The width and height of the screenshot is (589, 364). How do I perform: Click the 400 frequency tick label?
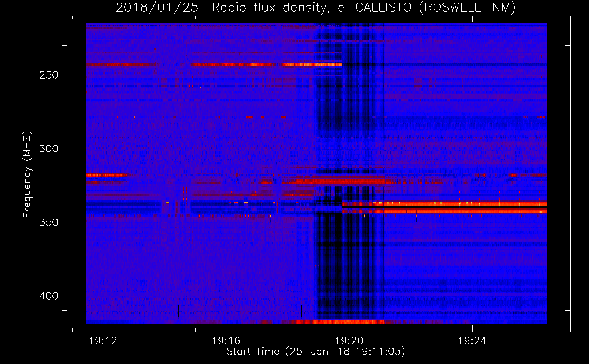click(x=49, y=296)
